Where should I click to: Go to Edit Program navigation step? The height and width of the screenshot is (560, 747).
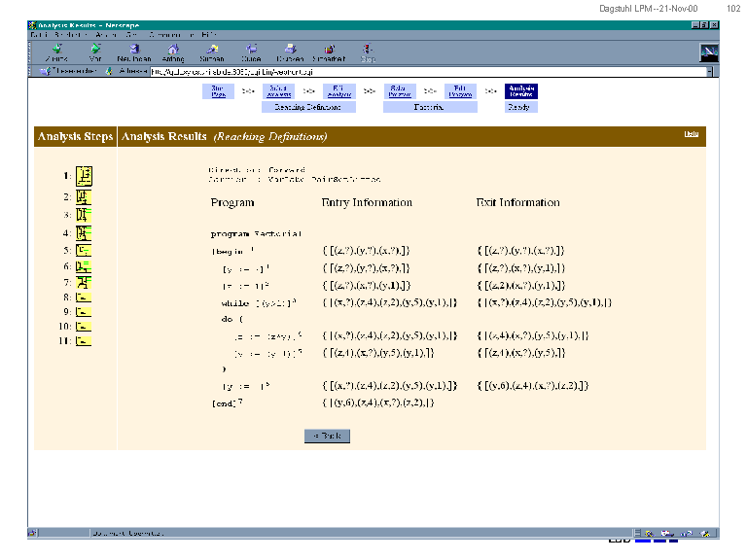click(460, 91)
